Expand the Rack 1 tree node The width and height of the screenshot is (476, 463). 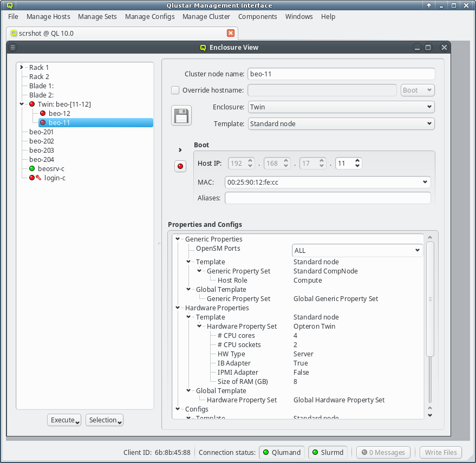pyautogui.click(x=21, y=68)
